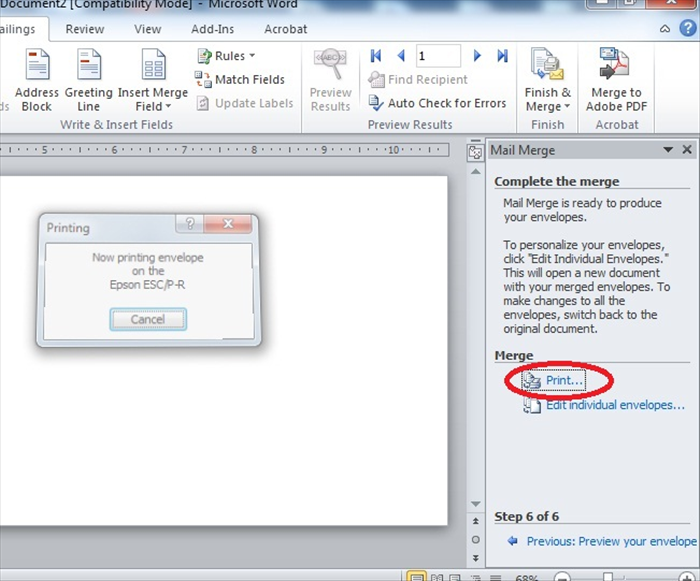Go to the first record

(x=375, y=56)
